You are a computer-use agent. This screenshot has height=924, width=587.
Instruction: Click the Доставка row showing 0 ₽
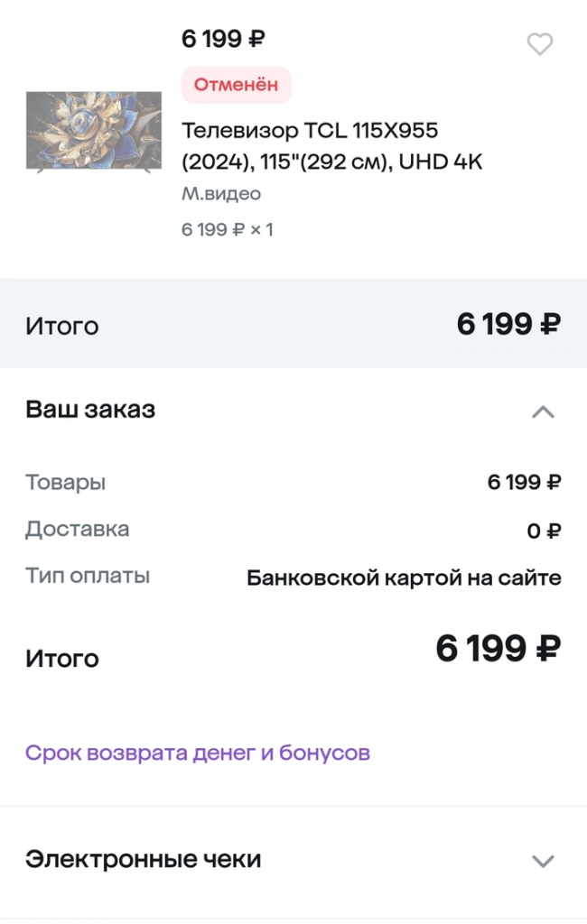[x=543, y=531]
